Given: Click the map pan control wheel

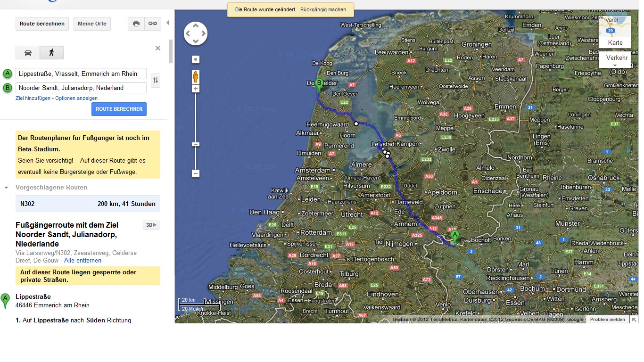Looking at the screenshot, I should coord(196,33).
